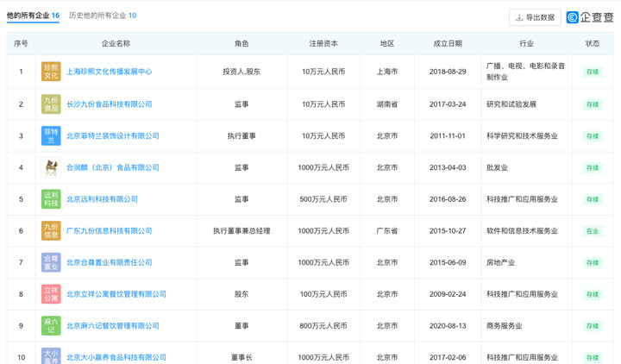The image size is (621, 364).
Task: Click the 注册资本 column header
Action: 323,44
